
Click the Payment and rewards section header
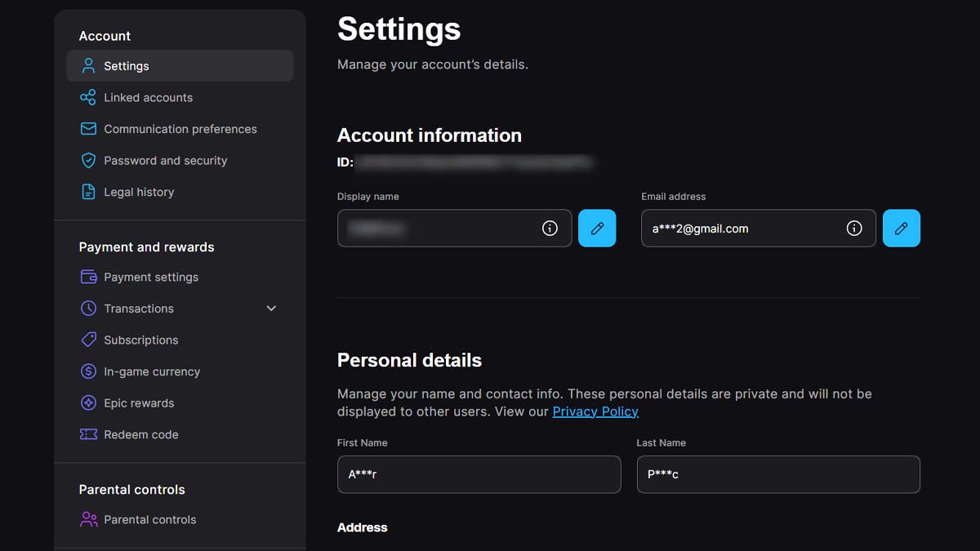coord(146,247)
